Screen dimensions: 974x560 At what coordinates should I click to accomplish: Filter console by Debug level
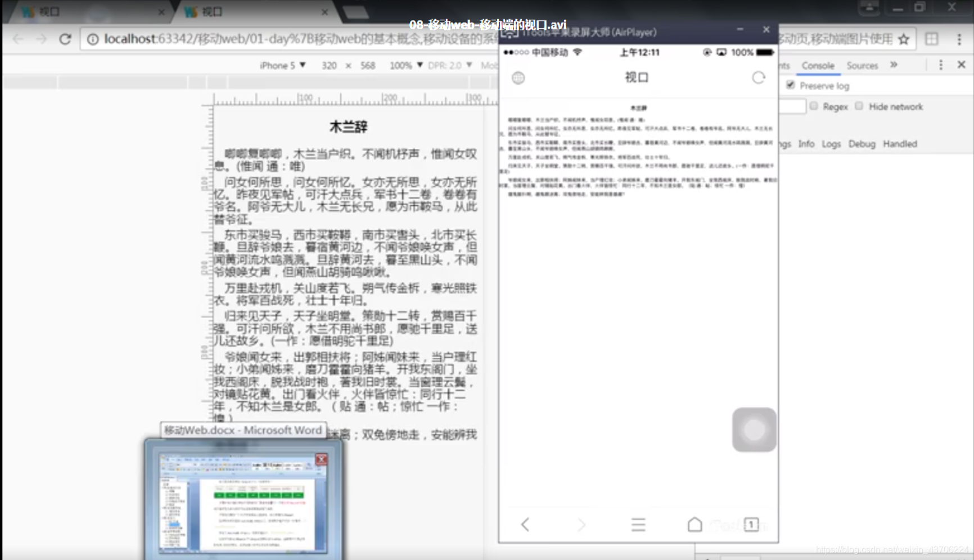[x=862, y=144]
